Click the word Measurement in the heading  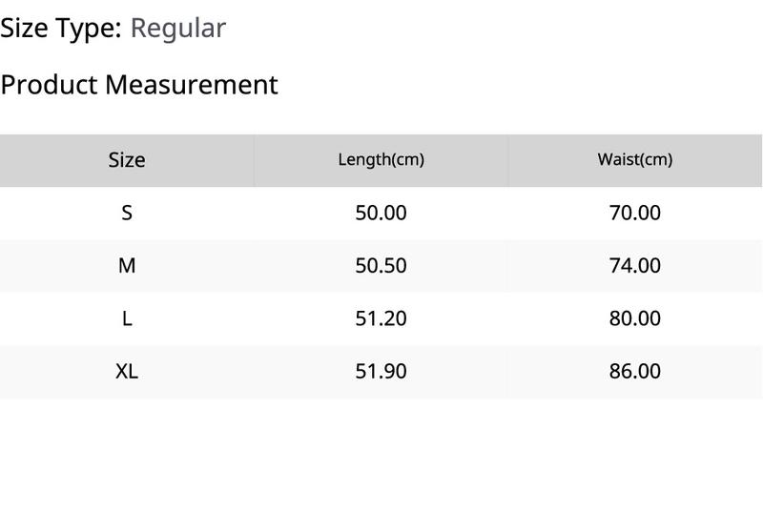coord(192,85)
